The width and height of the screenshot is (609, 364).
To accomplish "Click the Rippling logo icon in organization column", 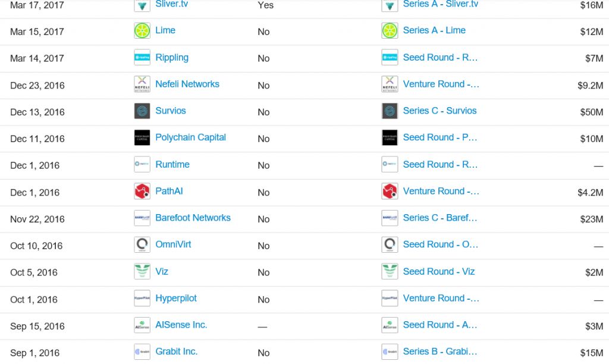I will [142, 58].
